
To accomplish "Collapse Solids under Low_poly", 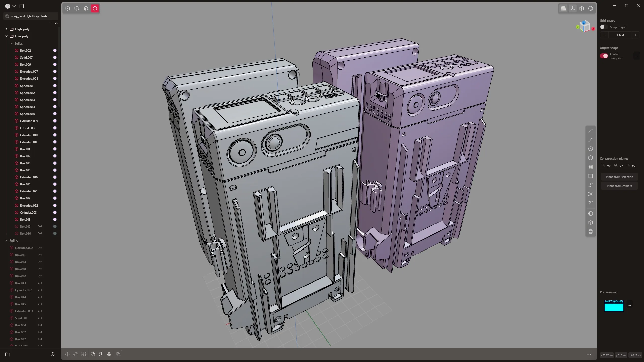I will coord(12,43).
